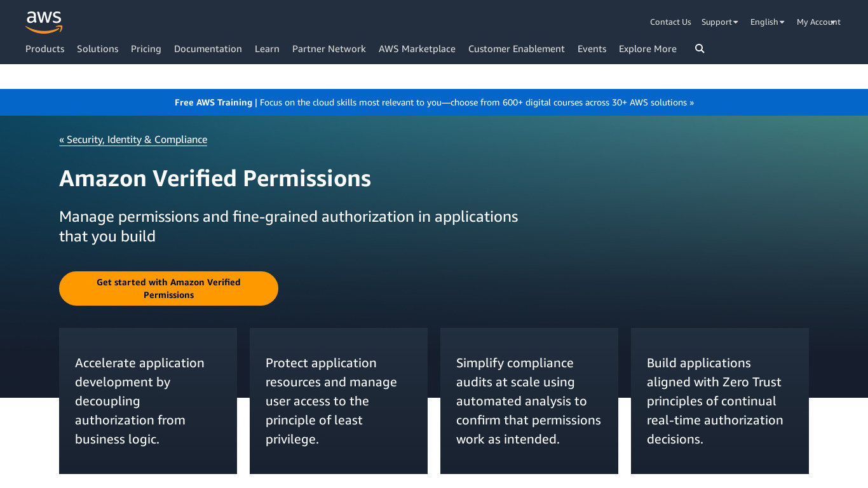Viewport: 868px width, 488px height.
Task: Open the search magnifier icon
Action: [x=700, y=49]
